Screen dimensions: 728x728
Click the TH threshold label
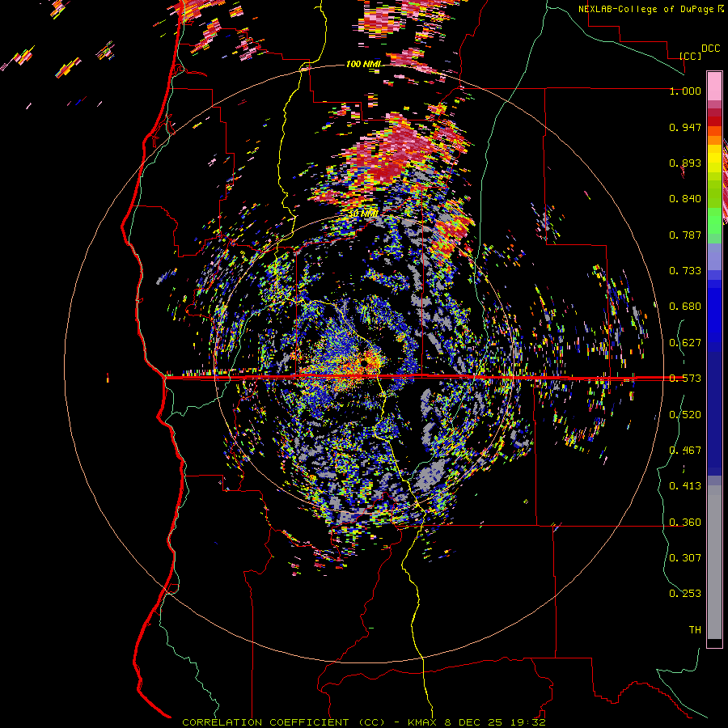pyautogui.click(x=695, y=630)
